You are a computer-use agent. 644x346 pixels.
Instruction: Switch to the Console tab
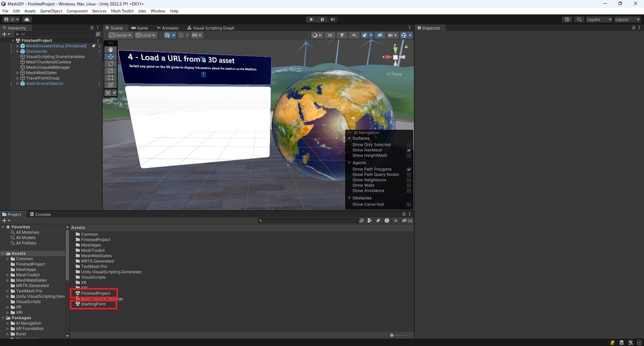pyautogui.click(x=40, y=214)
